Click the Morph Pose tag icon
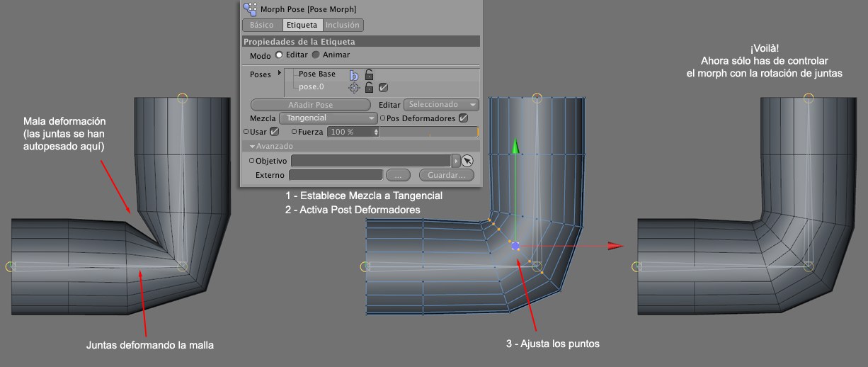The image size is (868, 367). 250,9
